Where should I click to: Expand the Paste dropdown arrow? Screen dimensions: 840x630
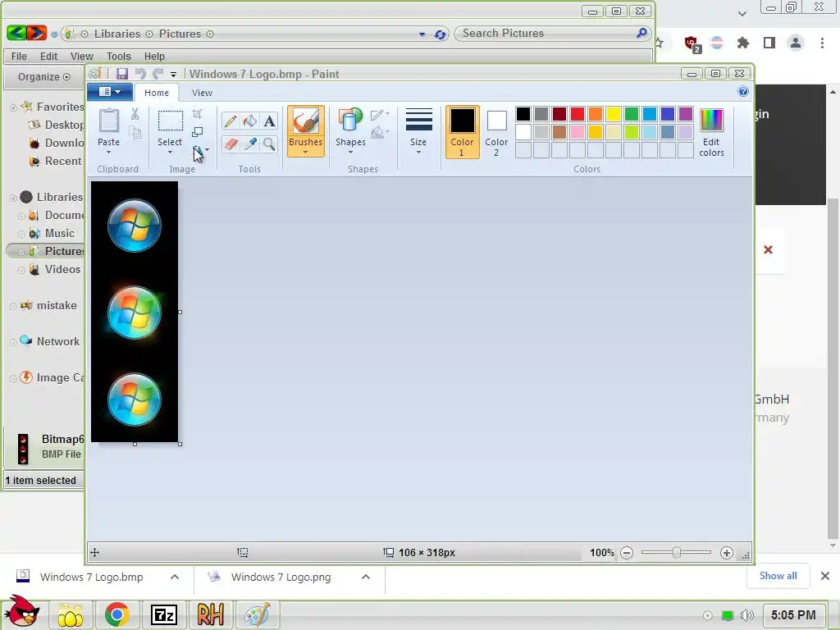point(109,152)
